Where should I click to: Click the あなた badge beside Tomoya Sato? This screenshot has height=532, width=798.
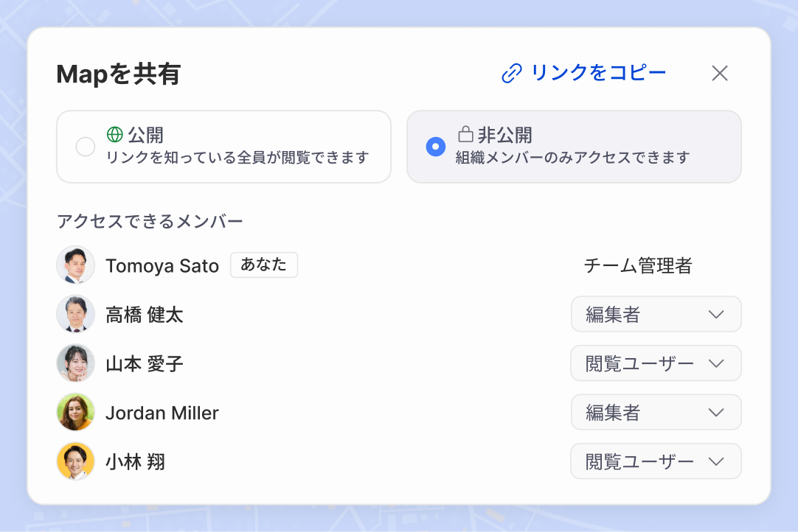coord(263,265)
